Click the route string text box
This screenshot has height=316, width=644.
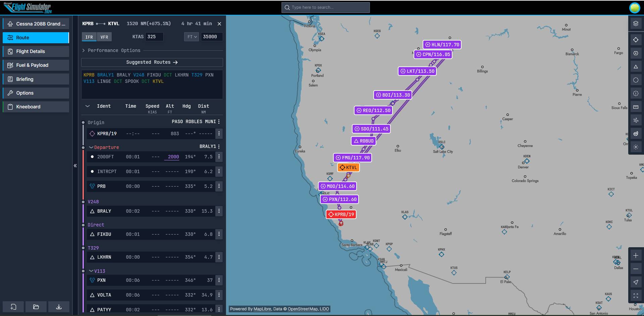pos(152,85)
